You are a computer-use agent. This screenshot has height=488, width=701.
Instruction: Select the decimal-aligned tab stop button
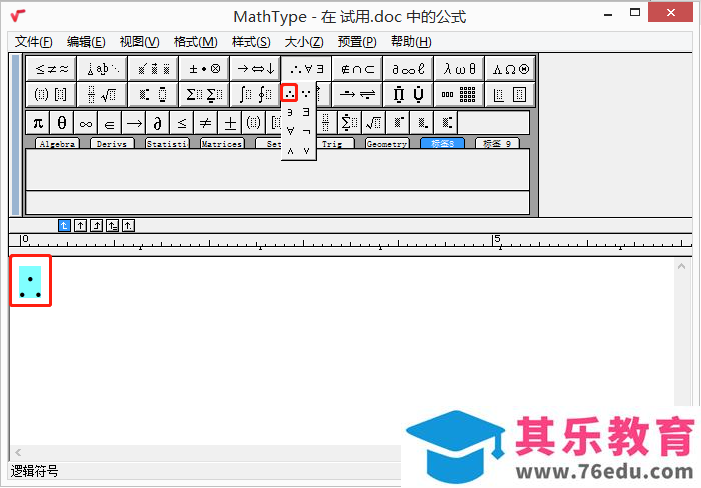128,226
